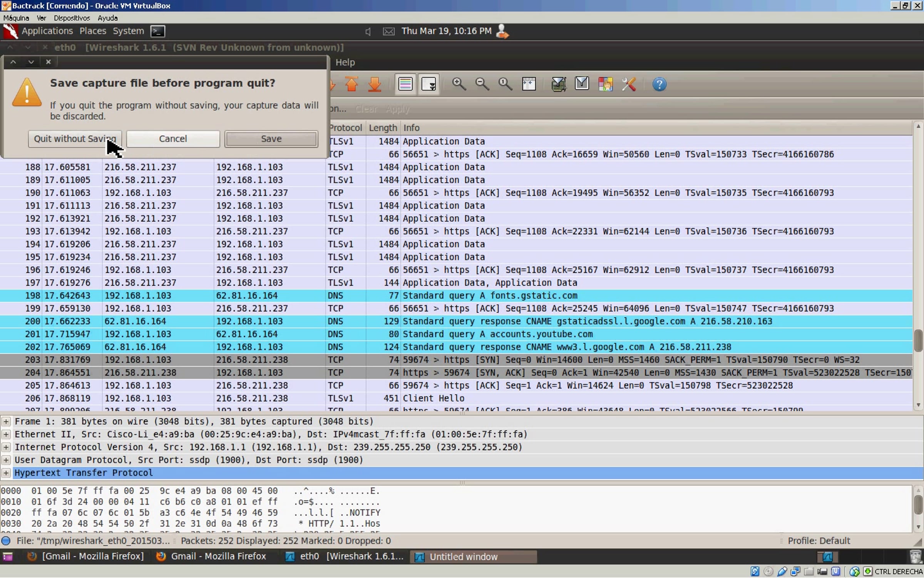This screenshot has height=578, width=924.
Task: Click the Resize All Columns icon
Action: (529, 84)
